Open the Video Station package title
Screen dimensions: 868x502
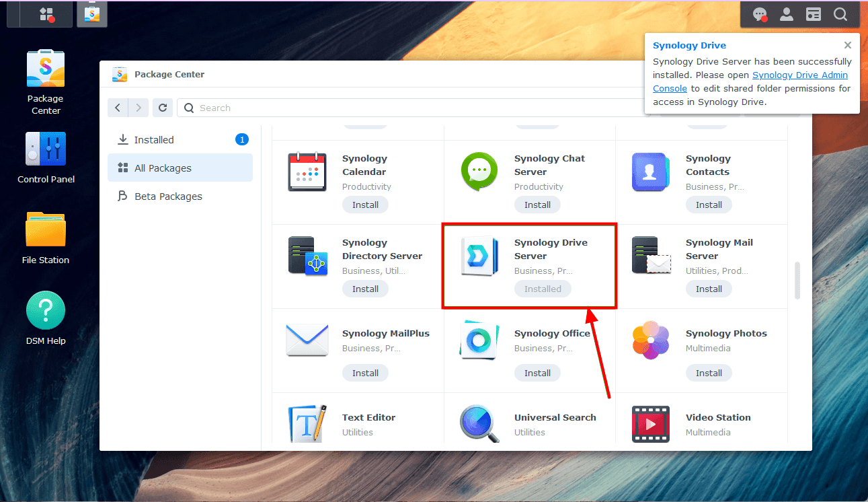719,418
